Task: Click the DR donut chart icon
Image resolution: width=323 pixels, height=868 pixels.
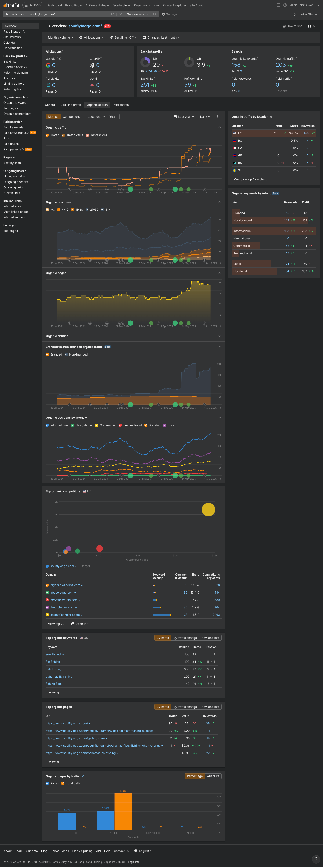Action: pyautogui.click(x=145, y=62)
